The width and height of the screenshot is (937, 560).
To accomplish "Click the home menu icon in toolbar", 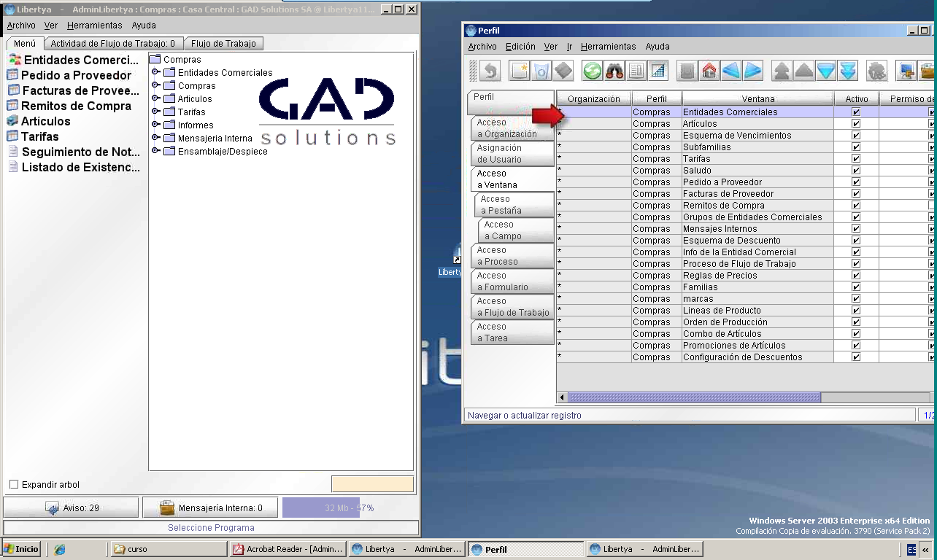I will 709,71.
